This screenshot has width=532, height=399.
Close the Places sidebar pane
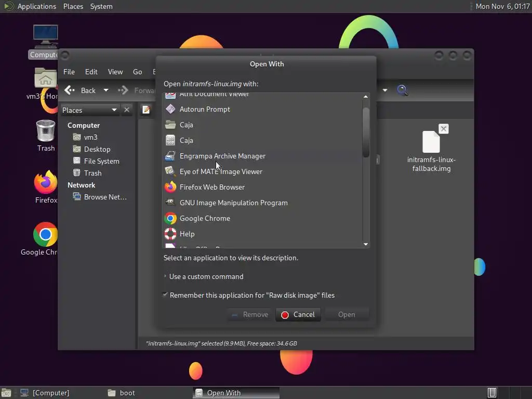click(x=127, y=110)
